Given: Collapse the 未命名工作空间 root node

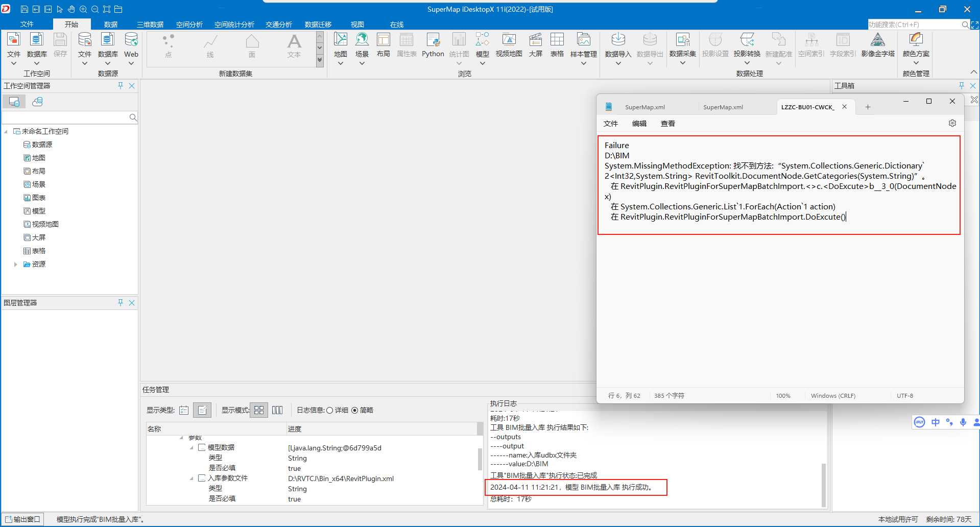Looking at the screenshot, I should (x=6, y=131).
